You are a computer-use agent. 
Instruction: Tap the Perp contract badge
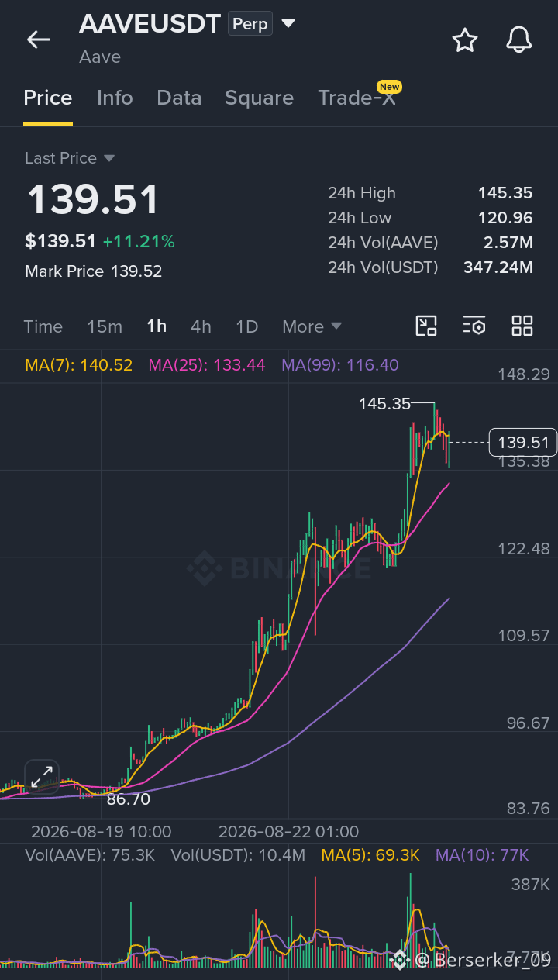tap(250, 24)
